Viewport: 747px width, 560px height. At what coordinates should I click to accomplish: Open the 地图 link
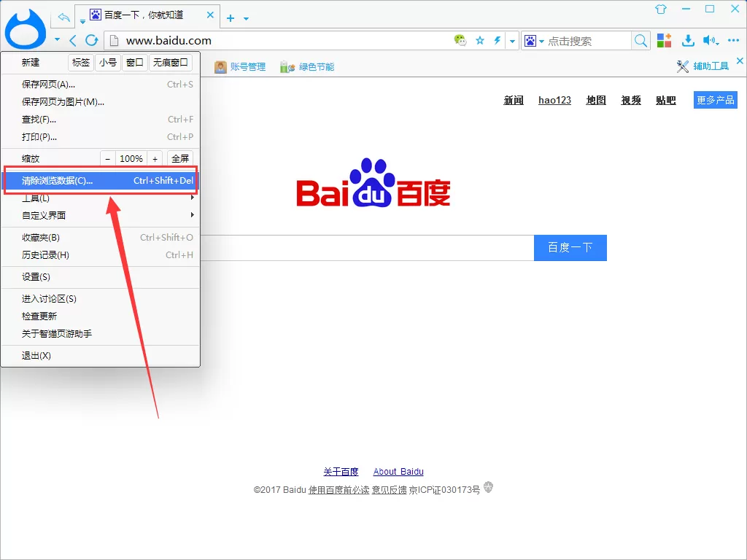pos(596,100)
